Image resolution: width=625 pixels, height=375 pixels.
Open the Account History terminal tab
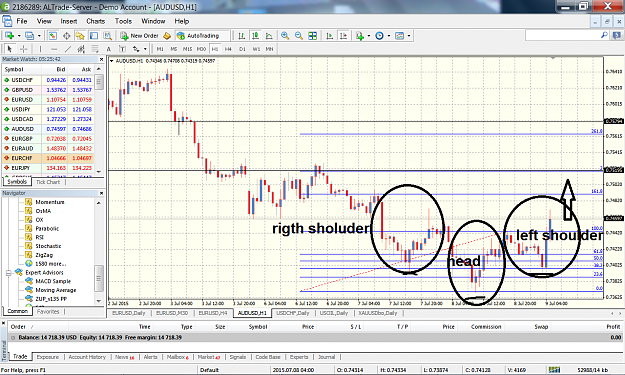[87, 357]
